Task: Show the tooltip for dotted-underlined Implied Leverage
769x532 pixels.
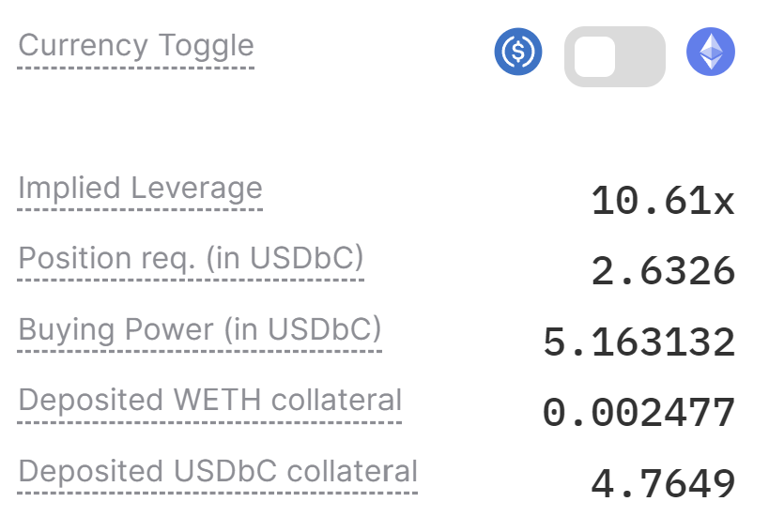Action: tap(140, 188)
